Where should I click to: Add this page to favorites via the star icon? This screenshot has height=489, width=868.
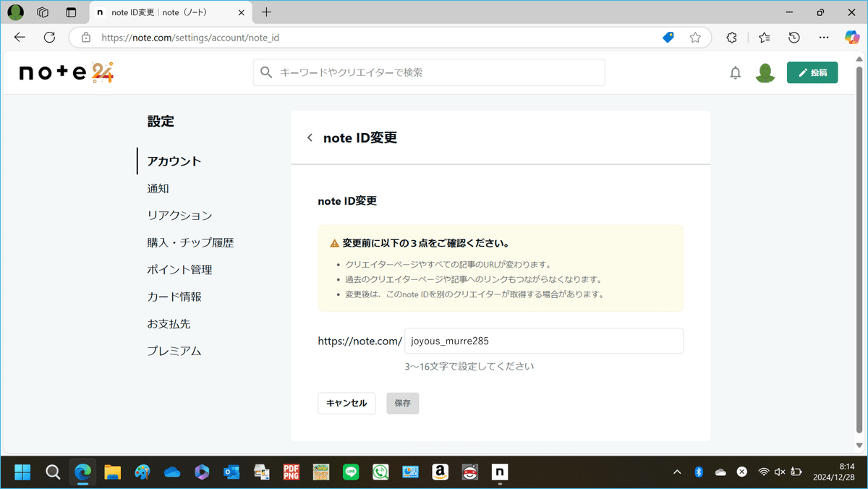[x=694, y=37]
